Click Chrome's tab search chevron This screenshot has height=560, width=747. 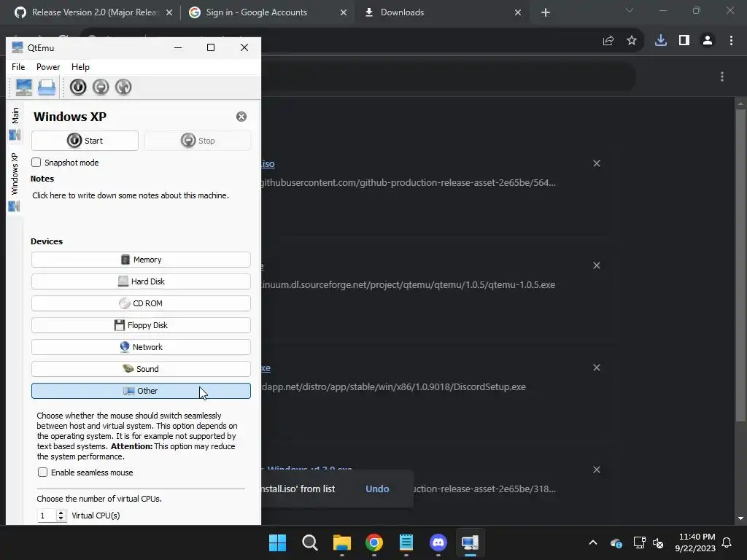click(630, 10)
